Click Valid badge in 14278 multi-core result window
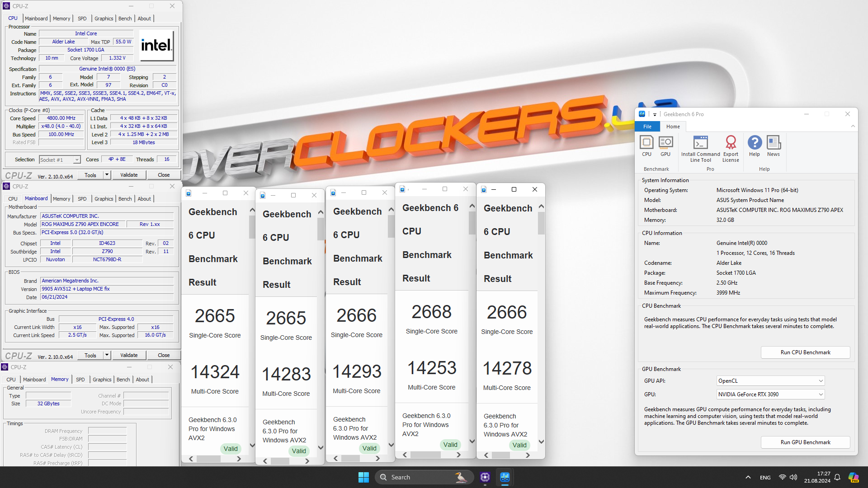The width and height of the screenshot is (868, 488). (x=519, y=445)
